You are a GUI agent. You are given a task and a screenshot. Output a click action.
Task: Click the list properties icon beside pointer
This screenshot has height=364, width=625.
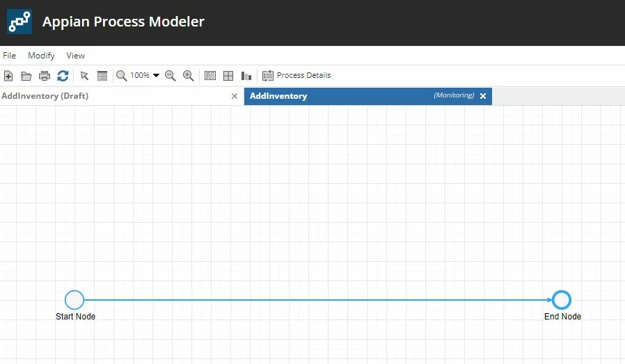pos(102,76)
